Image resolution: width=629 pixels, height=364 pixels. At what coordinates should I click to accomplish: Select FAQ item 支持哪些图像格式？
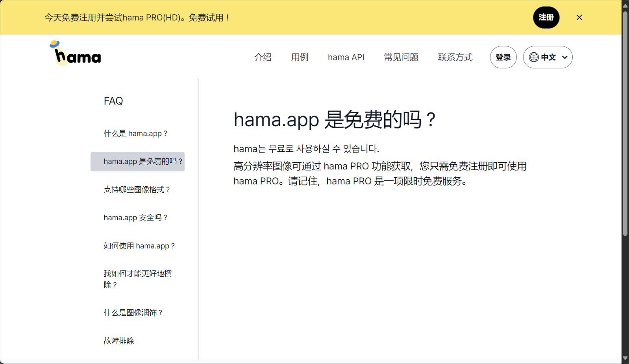click(x=137, y=190)
